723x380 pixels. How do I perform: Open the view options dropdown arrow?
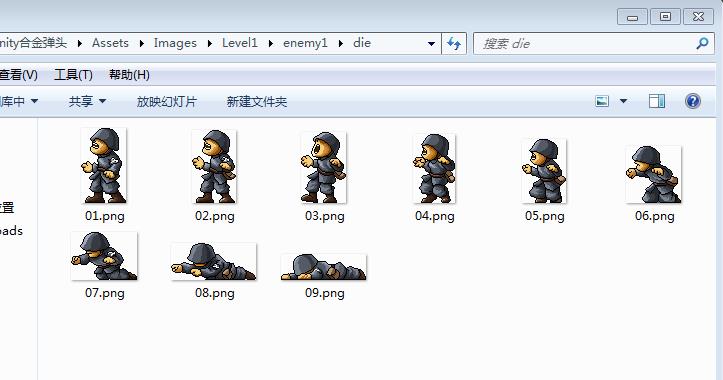pyautogui.click(x=623, y=101)
